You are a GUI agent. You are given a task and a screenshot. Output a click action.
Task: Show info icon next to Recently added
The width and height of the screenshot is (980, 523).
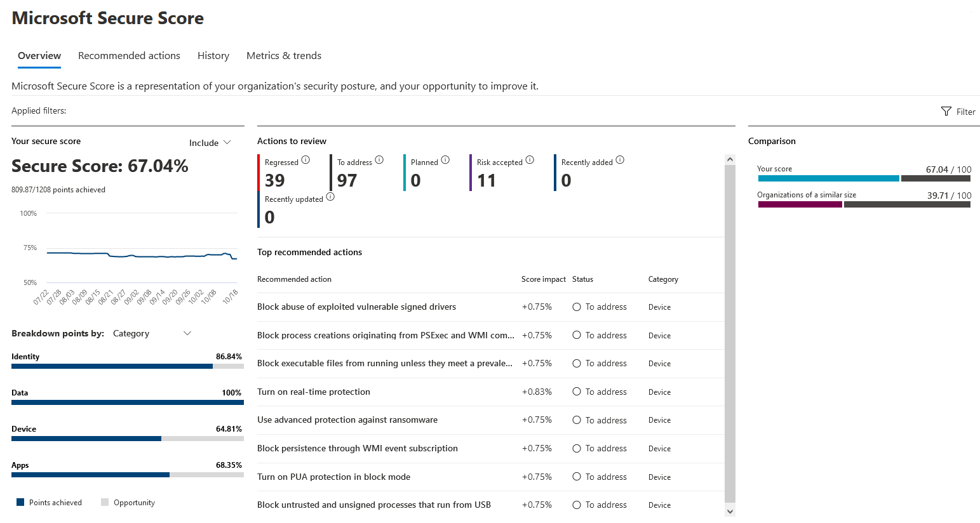coord(620,160)
